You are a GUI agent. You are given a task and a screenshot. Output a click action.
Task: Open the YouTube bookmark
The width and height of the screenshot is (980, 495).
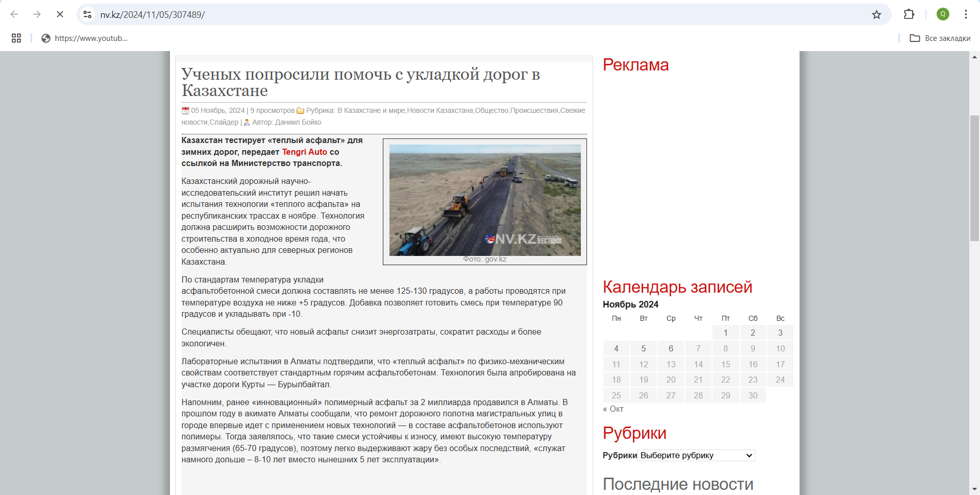(85, 38)
